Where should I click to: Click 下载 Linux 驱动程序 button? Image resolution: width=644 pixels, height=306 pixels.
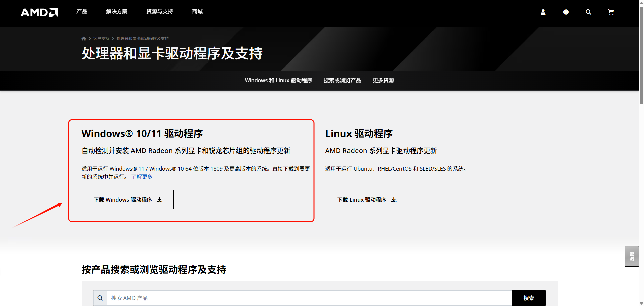(x=367, y=200)
